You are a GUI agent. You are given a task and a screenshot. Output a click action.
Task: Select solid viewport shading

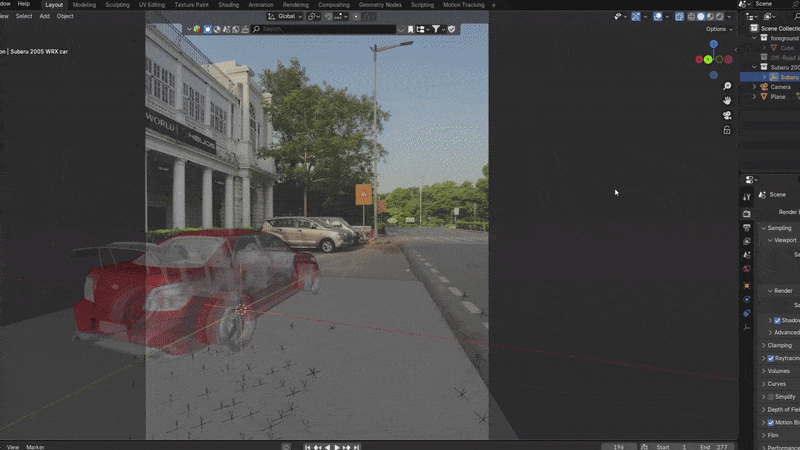(x=701, y=16)
